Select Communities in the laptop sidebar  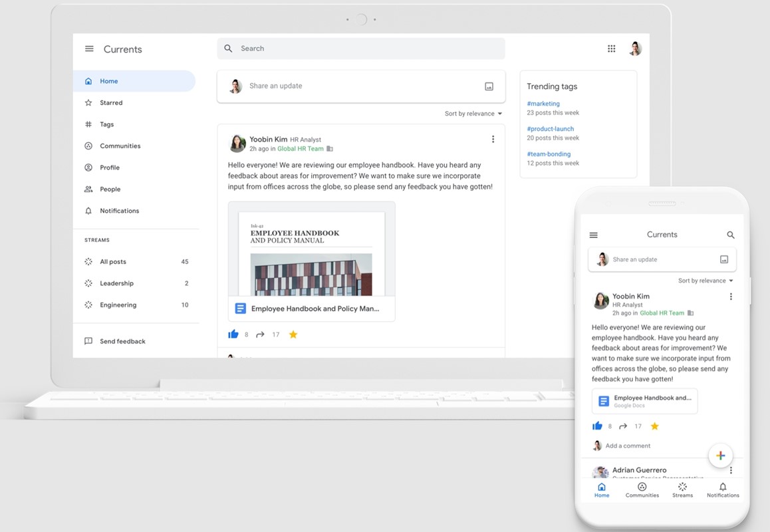tap(120, 146)
